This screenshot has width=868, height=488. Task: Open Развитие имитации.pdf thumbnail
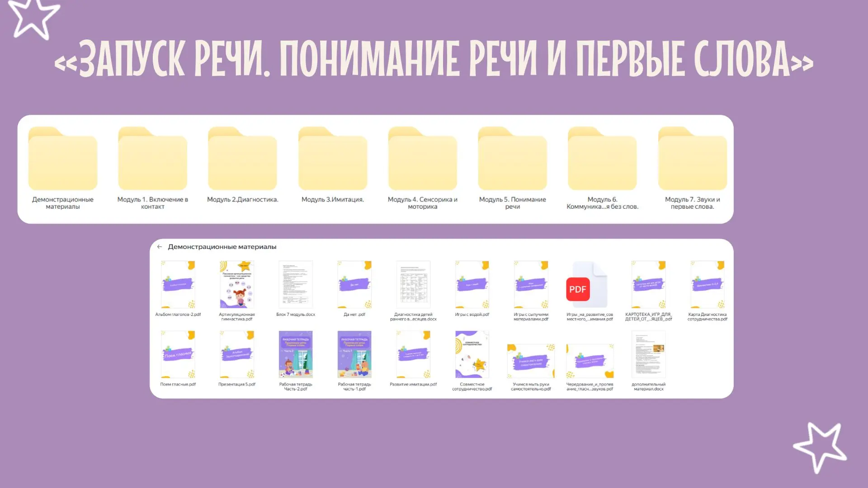pos(413,354)
